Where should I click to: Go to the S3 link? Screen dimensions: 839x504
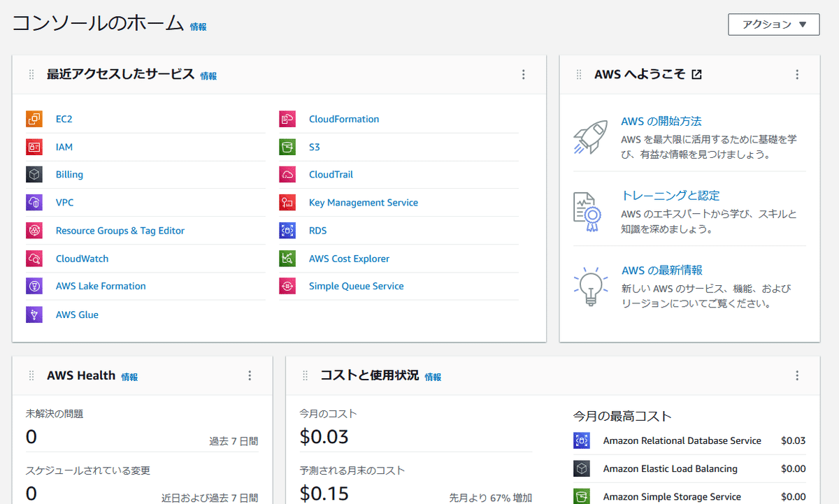[x=315, y=147]
